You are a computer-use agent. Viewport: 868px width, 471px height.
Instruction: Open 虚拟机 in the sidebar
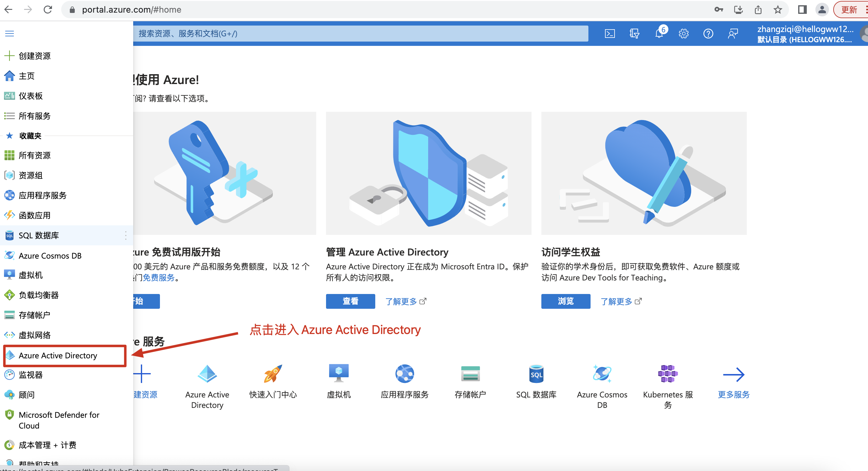coord(67,275)
